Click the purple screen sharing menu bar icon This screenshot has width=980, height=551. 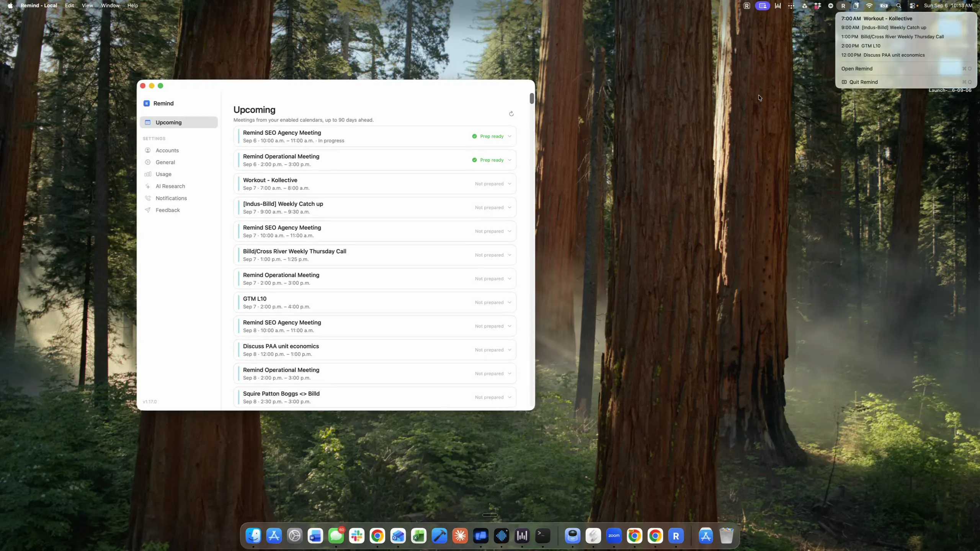pyautogui.click(x=762, y=6)
